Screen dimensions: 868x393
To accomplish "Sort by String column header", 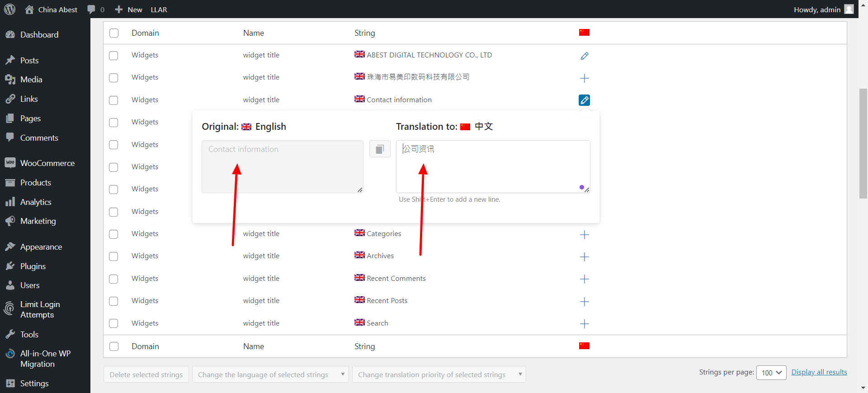I will pos(364,33).
